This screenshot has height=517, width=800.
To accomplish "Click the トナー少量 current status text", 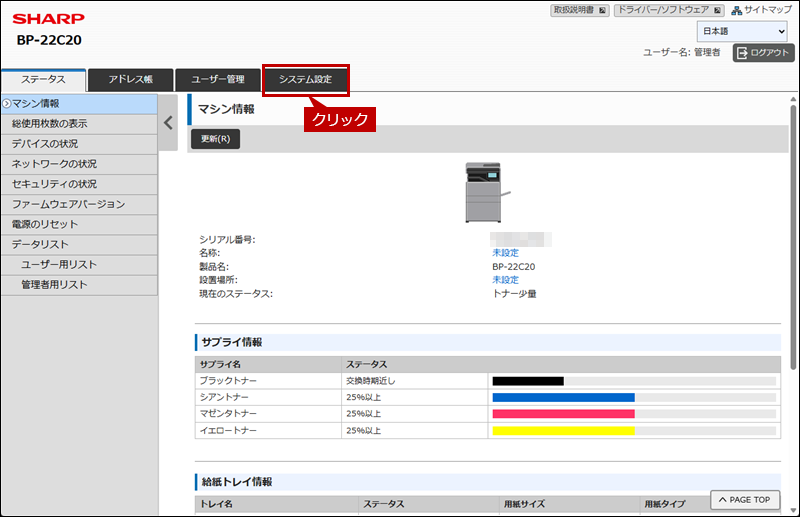I will click(514, 293).
